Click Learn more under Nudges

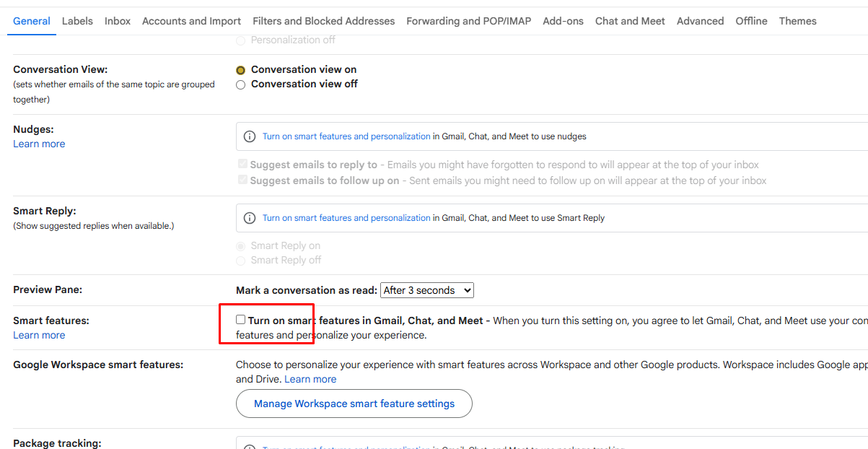[x=39, y=144]
